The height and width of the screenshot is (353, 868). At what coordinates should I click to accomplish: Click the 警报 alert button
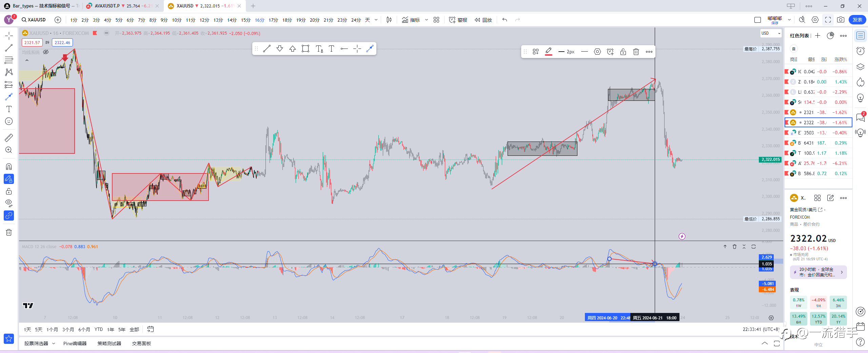pyautogui.click(x=458, y=20)
